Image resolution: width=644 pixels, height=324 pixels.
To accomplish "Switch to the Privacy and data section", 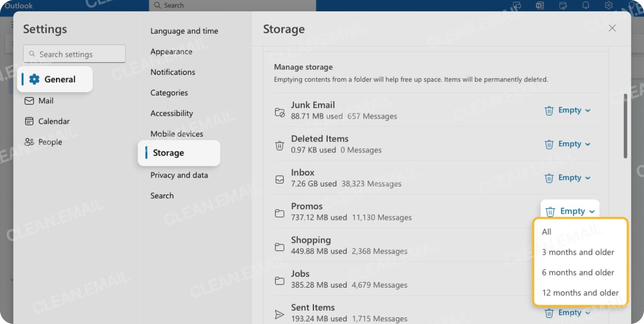I will click(179, 175).
